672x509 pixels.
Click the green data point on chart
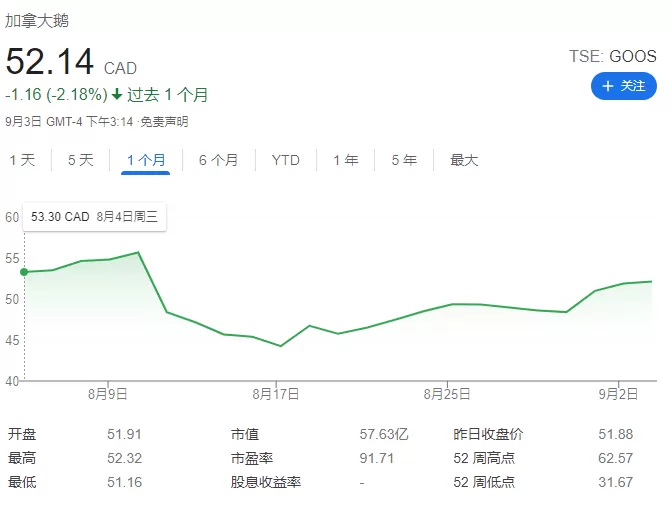[24, 272]
